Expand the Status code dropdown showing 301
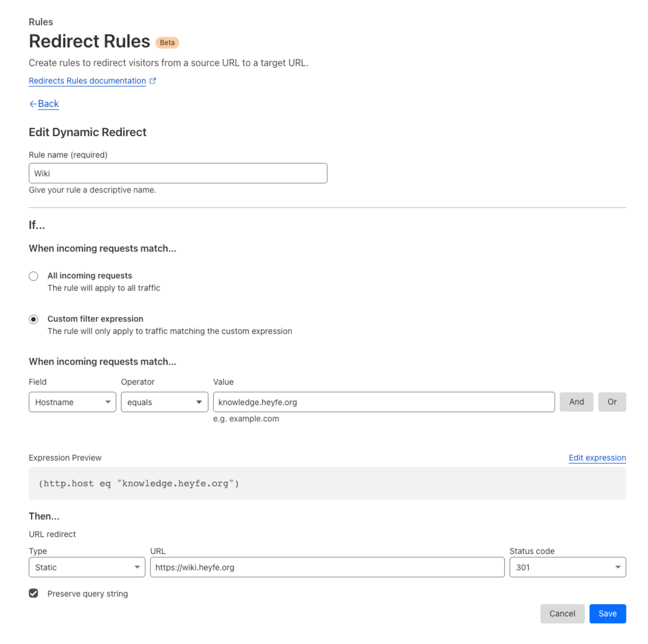648x644 pixels. 567,568
